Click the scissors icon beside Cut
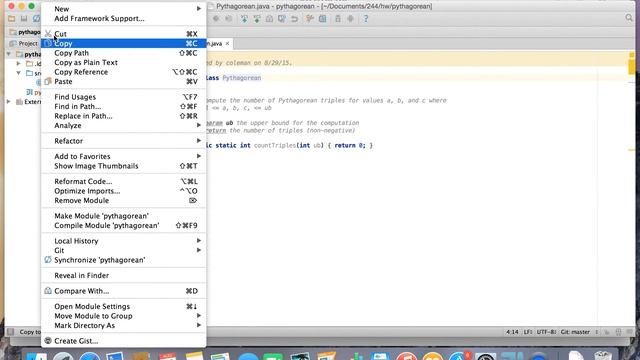 48,34
